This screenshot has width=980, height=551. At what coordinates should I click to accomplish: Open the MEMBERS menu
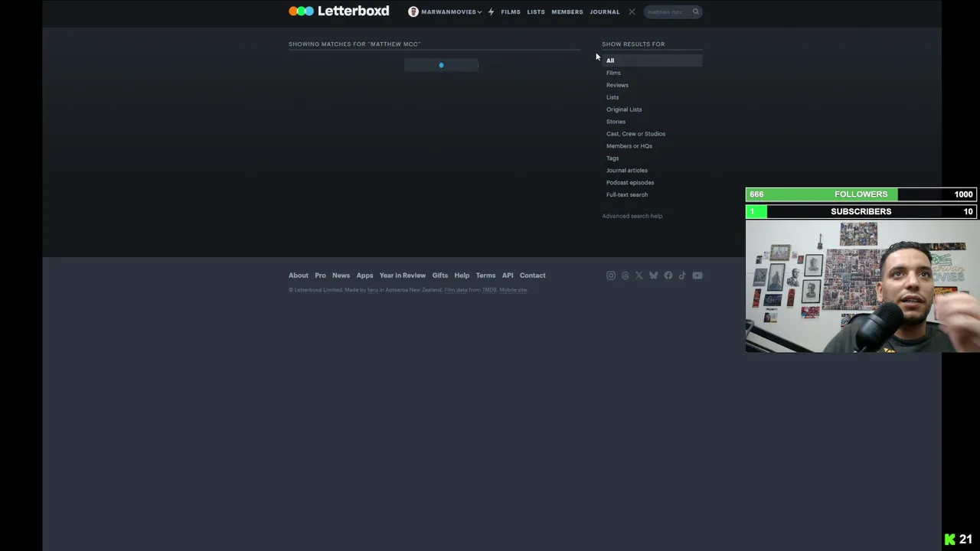click(567, 11)
